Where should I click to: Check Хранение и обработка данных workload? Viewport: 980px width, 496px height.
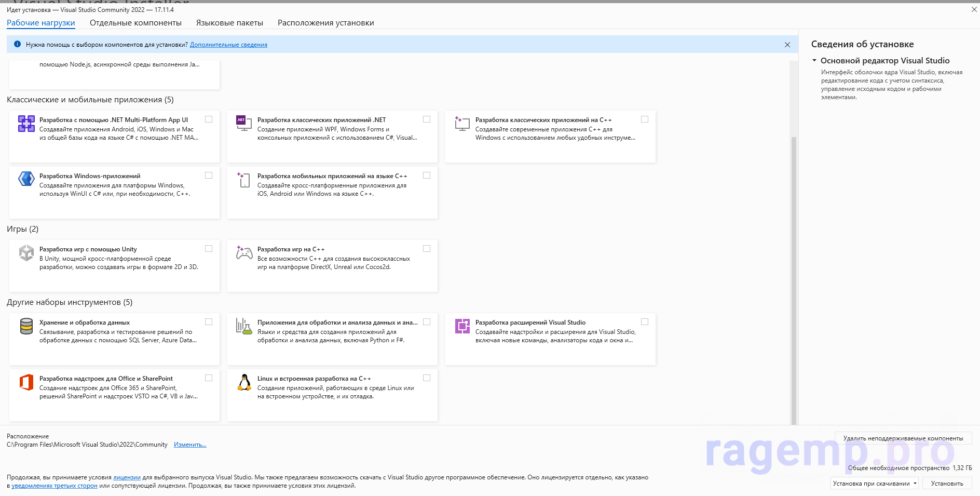(x=209, y=322)
